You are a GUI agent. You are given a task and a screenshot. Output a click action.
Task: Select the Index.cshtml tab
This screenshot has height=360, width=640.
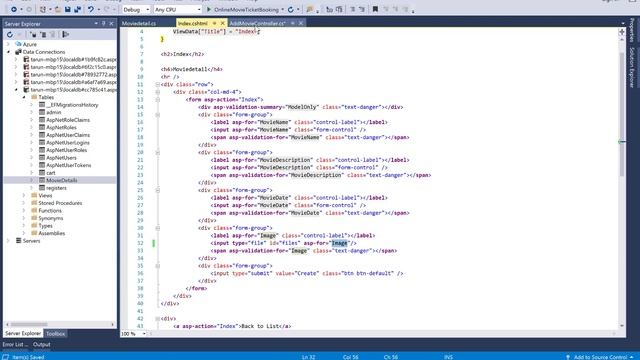(193, 23)
